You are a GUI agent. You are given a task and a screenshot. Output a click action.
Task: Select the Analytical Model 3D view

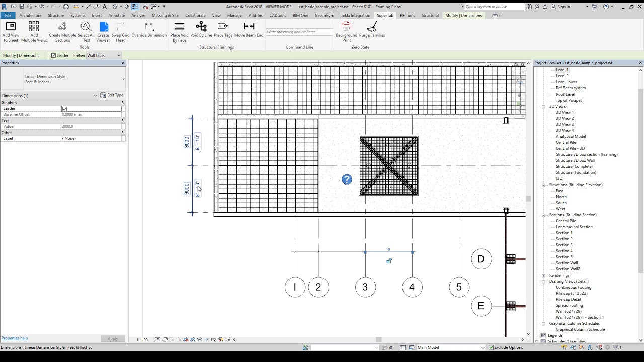pos(571,137)
